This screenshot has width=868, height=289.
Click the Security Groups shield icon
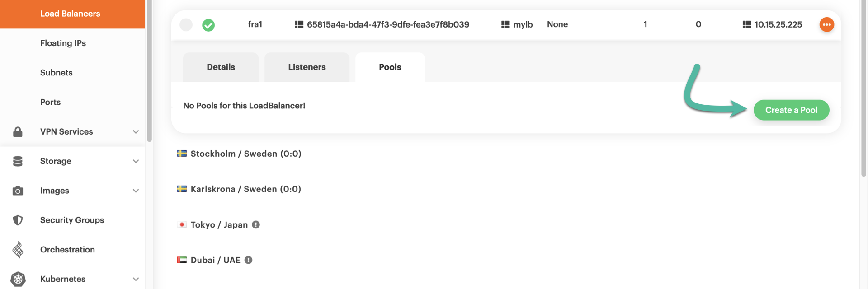pos(18,220)
